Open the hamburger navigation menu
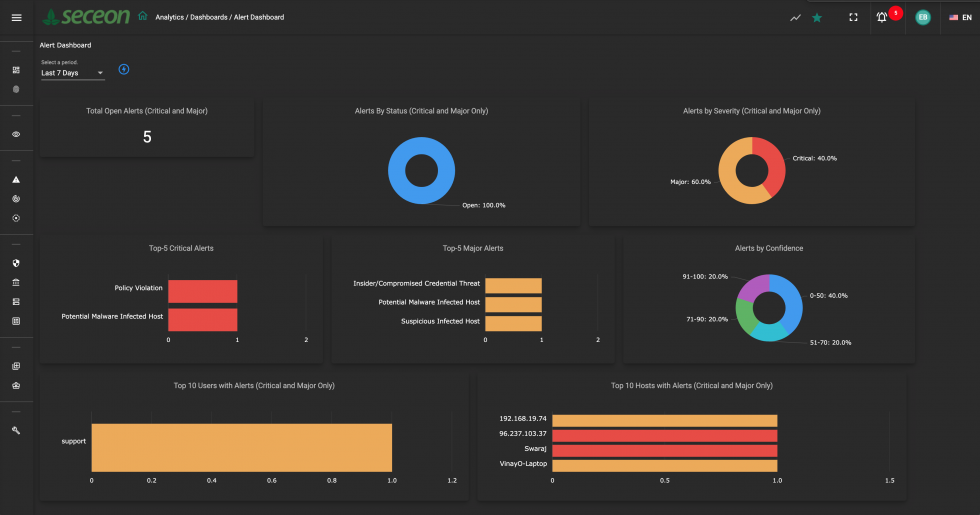980x515 pixels. (x=16, y=17)
